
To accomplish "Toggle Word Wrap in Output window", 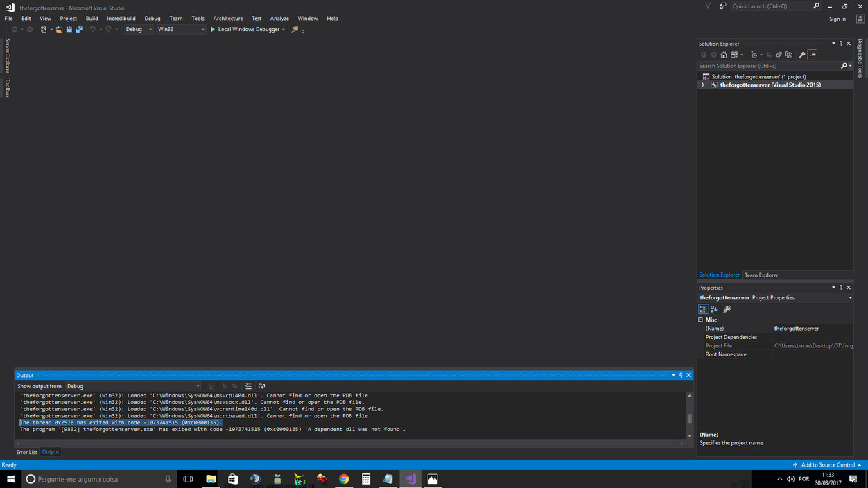I will tap(261, 386).
